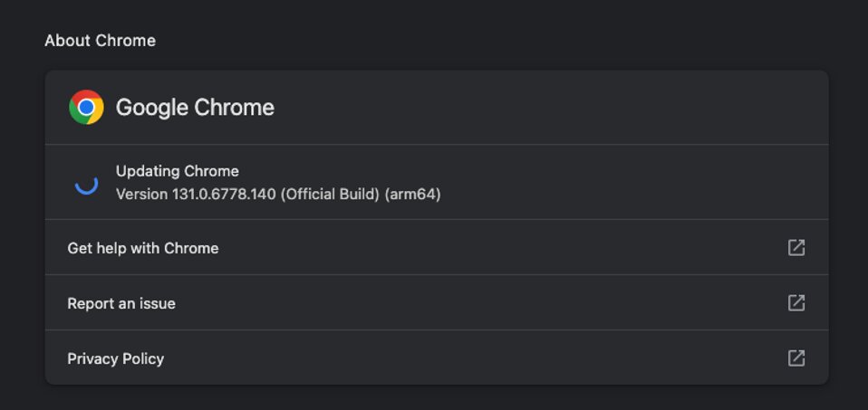Click the Google Chrome logo icon
Screen dimensions: 868x410
click(x=86, y=108)
